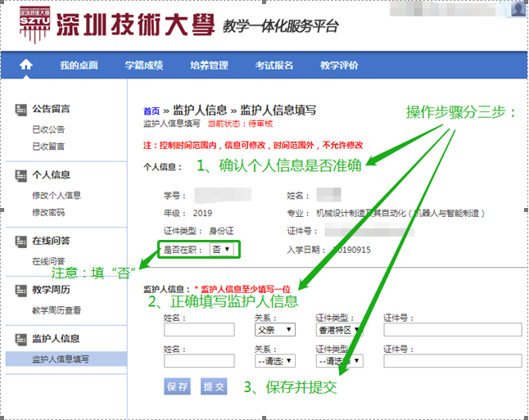Click the home icon in navigation bar
529x420 pixels.
pos(26,65)
